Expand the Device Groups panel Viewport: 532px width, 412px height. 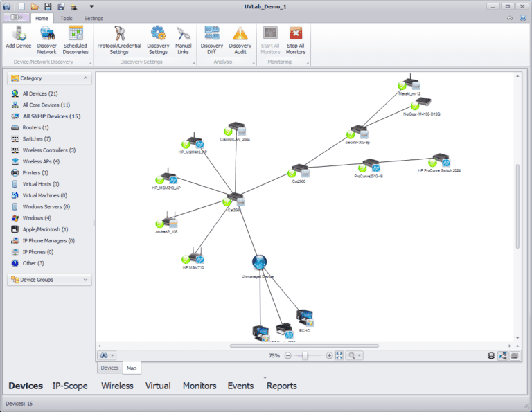pyautogui.click(x=86, y=280)
